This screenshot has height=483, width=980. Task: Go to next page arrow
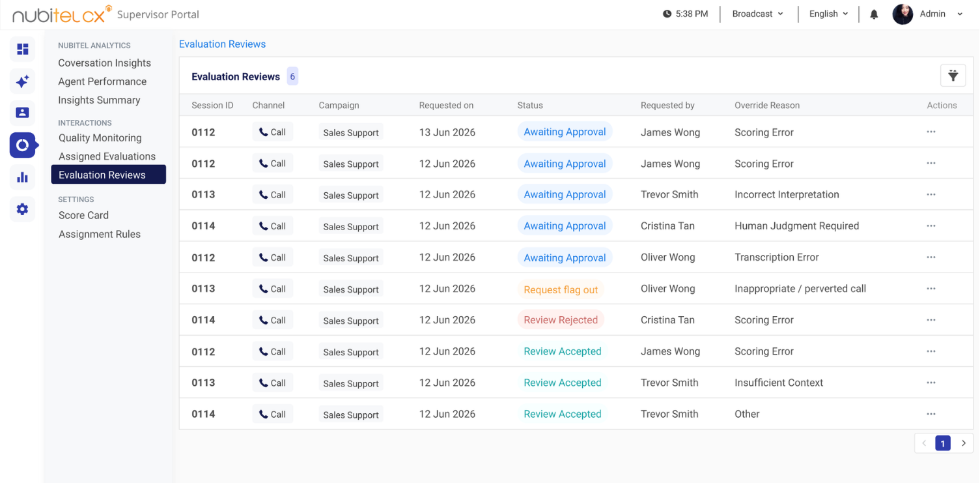click(964, 443)
